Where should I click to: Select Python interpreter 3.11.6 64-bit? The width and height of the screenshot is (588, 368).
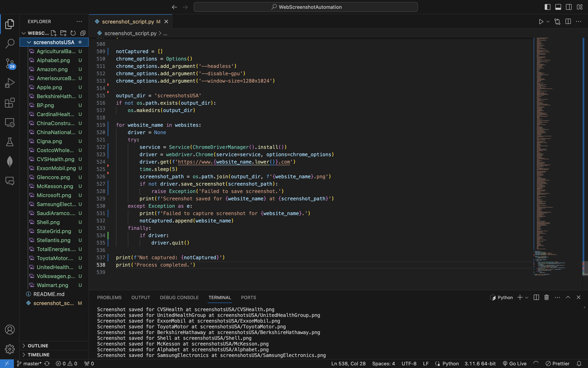(480, 364)
